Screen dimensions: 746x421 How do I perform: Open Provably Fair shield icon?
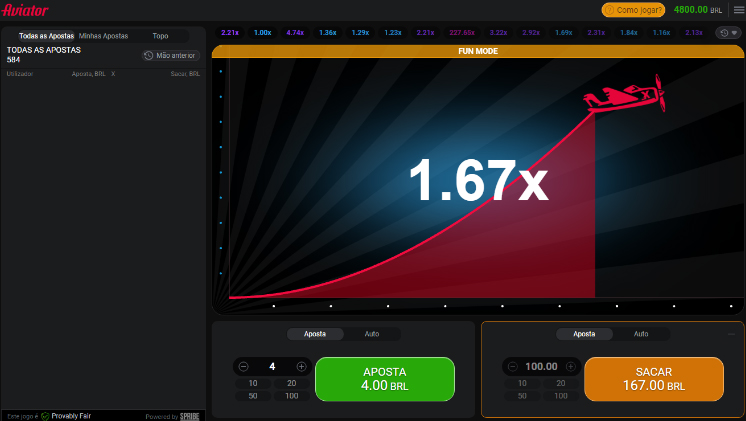[45, 416]
